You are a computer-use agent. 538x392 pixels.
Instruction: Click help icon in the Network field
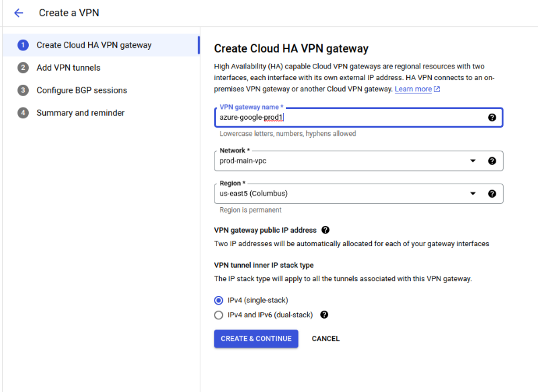(492, 161)
